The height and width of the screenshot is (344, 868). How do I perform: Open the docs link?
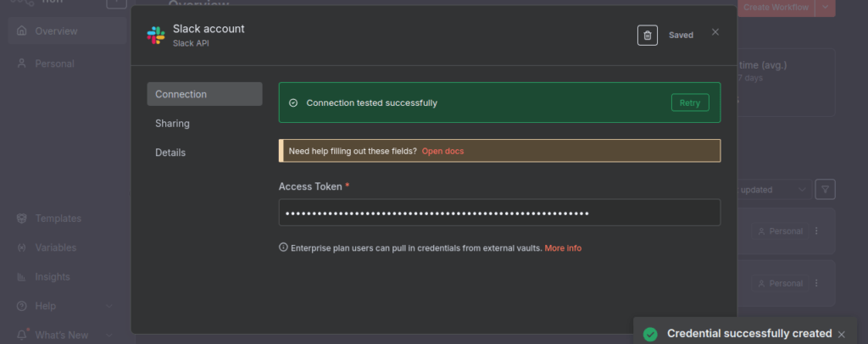click(442, 151)
